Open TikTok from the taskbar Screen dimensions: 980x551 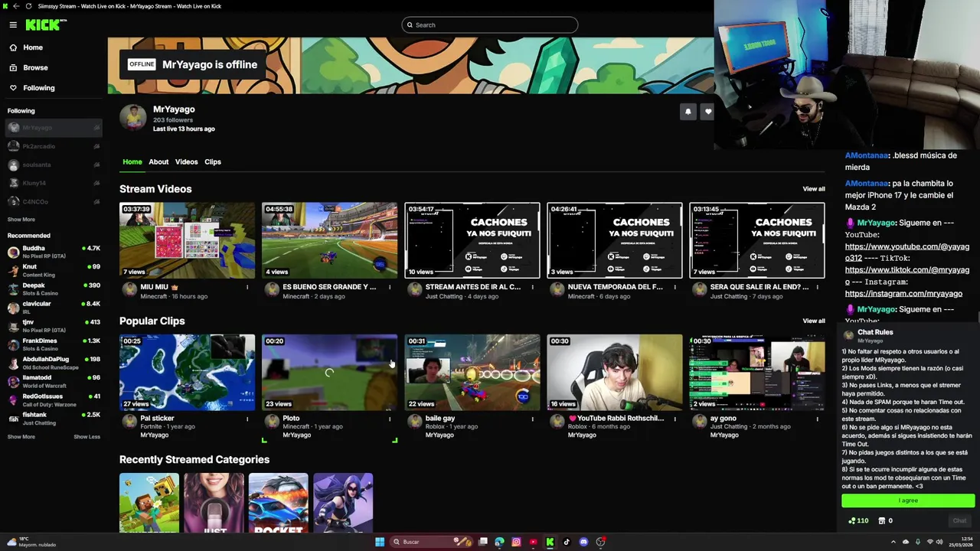click(x=567, y=542)
